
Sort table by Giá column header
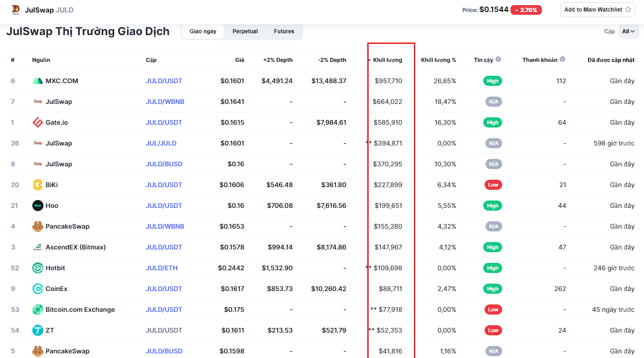pyautogui.click(x=239, y=60)
